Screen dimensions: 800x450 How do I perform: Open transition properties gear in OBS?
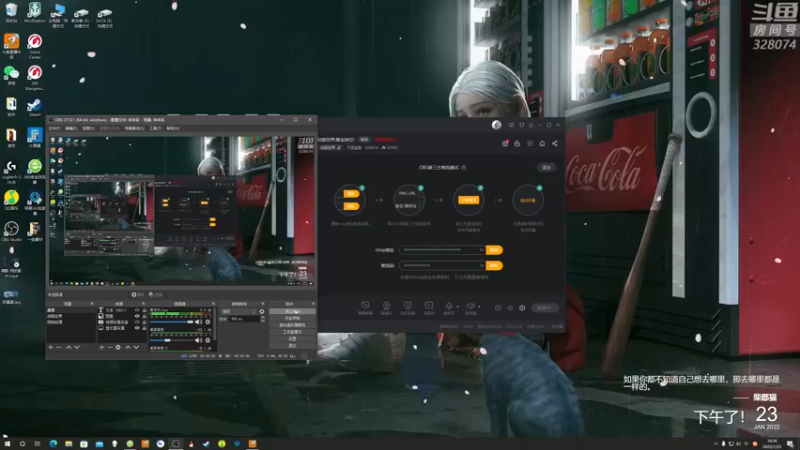coord(262,311)
